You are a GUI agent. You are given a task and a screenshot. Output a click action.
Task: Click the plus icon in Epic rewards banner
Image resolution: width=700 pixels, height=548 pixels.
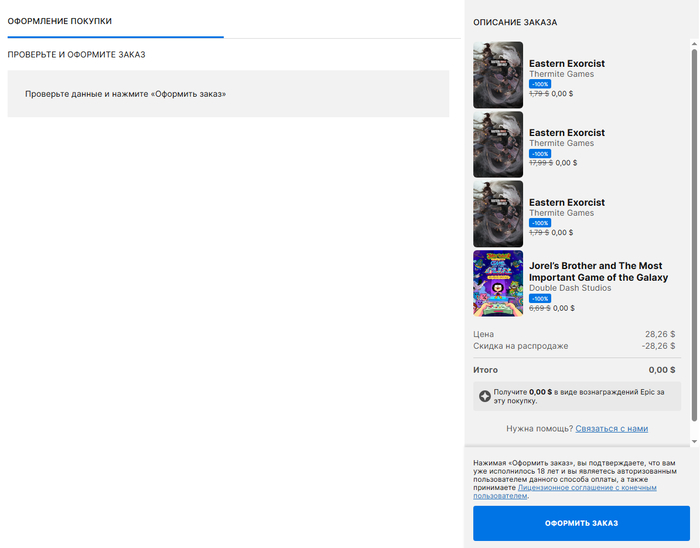click(485, 396)
